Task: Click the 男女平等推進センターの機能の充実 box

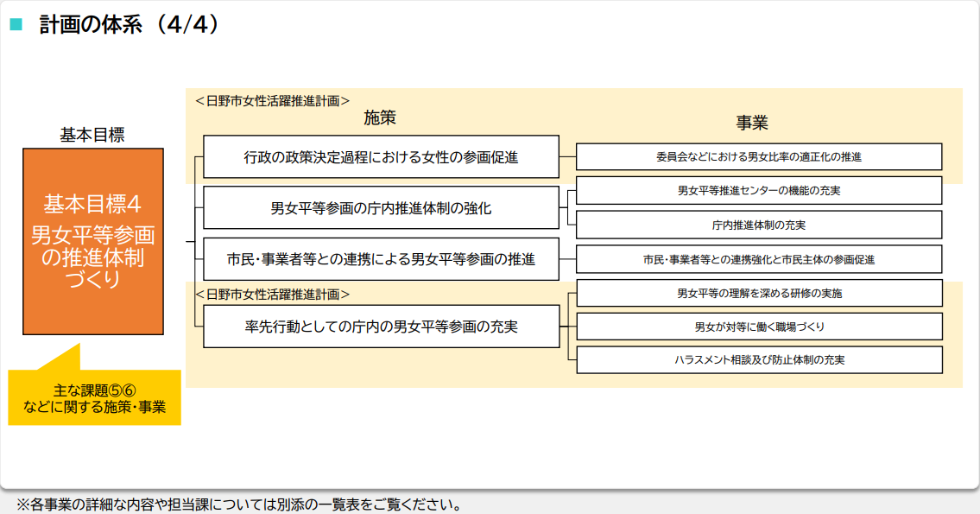Action: [x=758, y=191]
